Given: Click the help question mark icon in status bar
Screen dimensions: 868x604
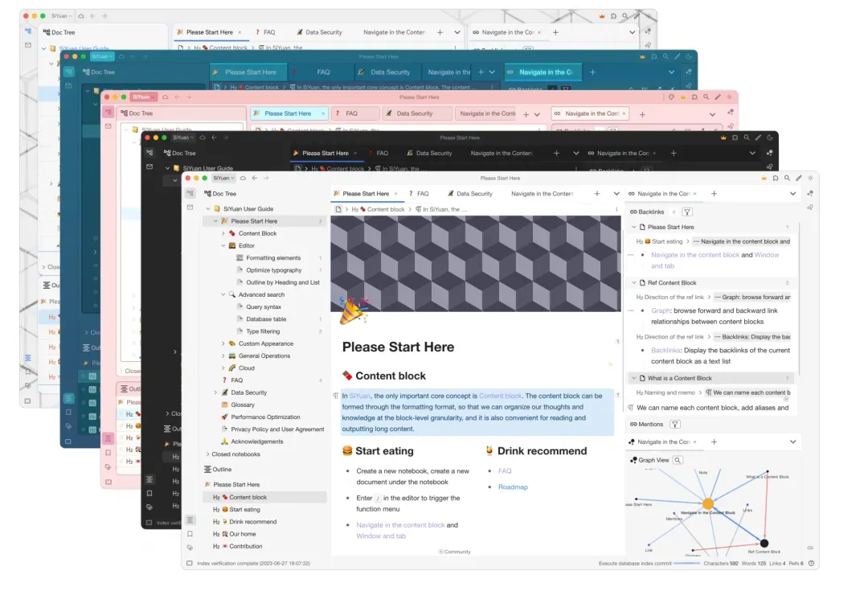Looking at the screenshot, I should coord(811,563).
